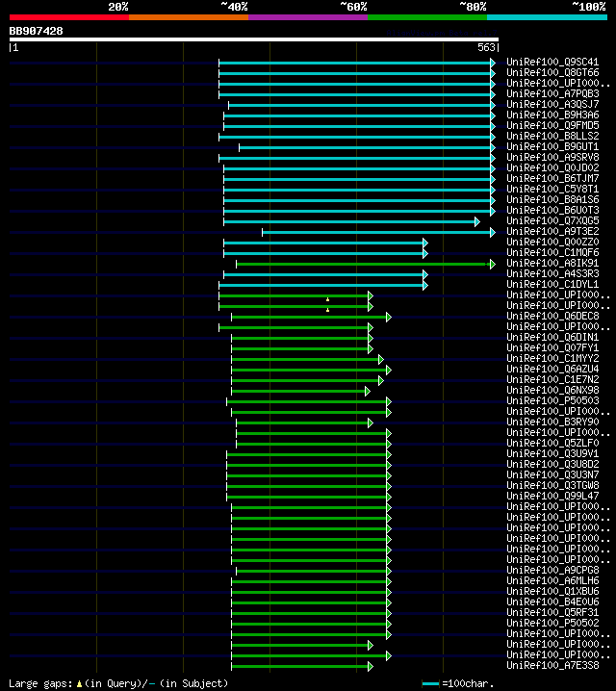Click the white BB907428 query length bar
Viewport: 616px width, 691px height.
tap(254, 39)
